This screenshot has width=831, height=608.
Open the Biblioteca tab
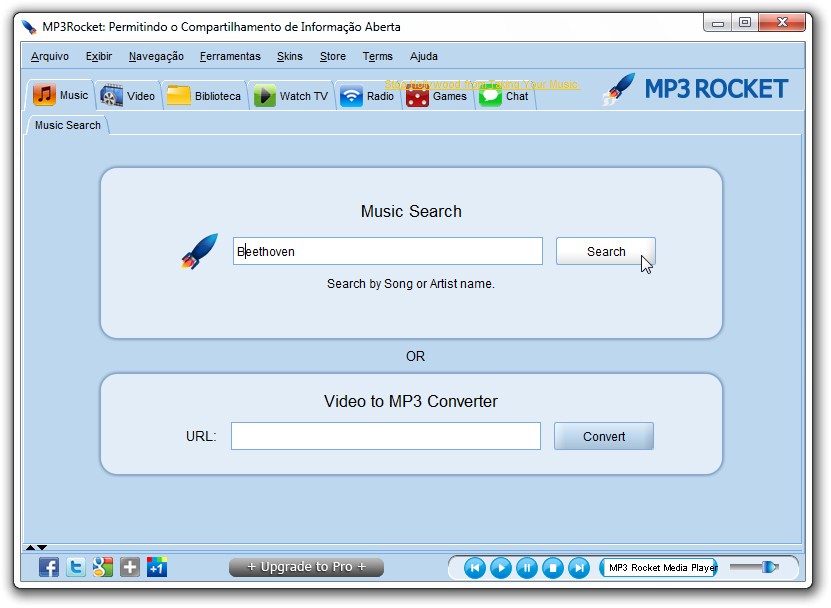tap(204, 96)
